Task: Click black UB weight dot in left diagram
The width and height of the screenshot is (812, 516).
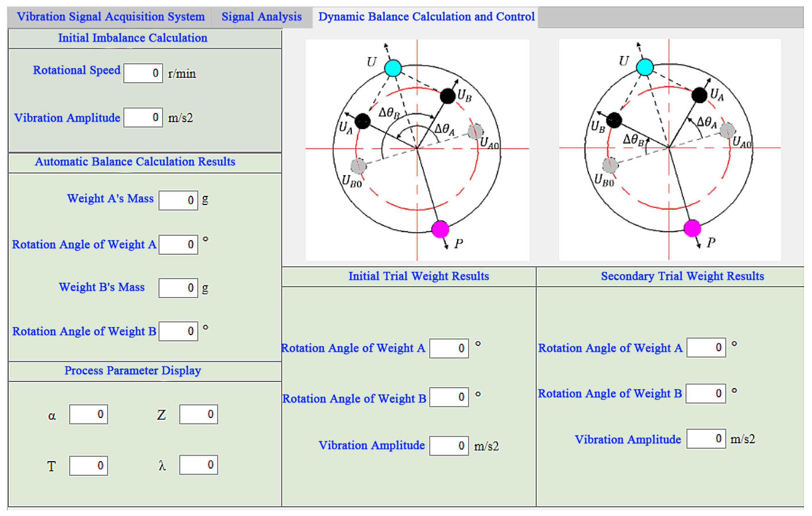Action: point(448,96)
